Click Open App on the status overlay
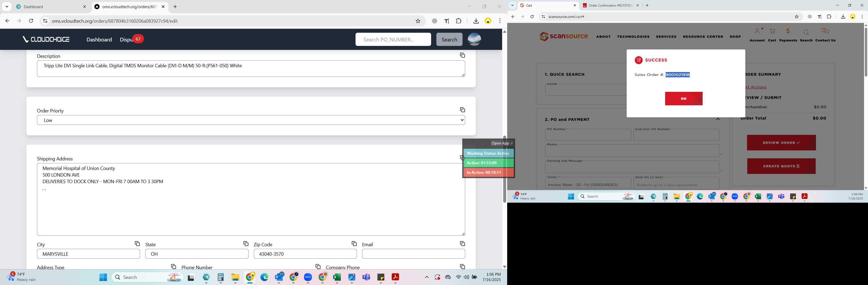Screen dimensions: 868x285 click(502, 143)
